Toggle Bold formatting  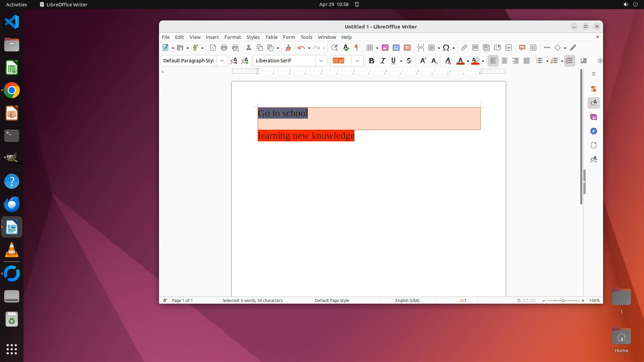[371, 61]
